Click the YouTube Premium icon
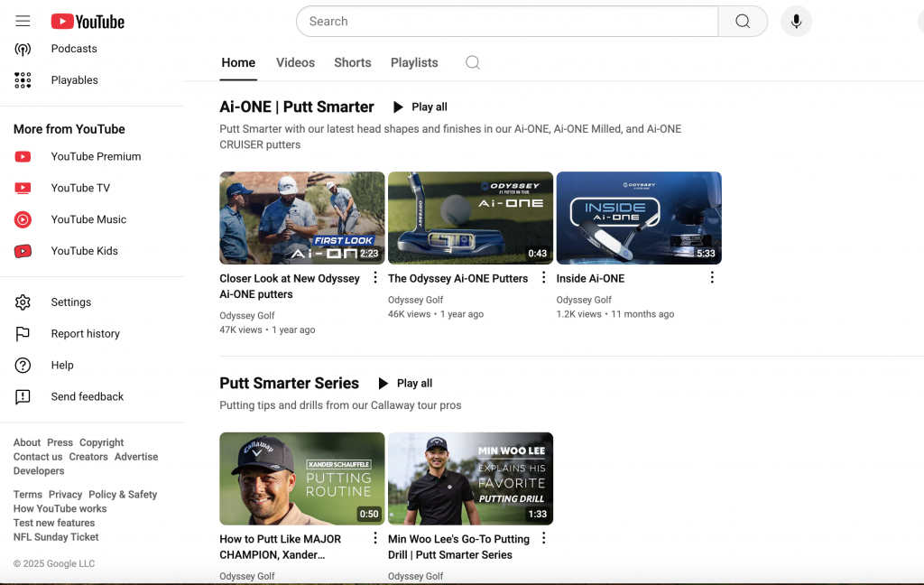 click(23, 157)
